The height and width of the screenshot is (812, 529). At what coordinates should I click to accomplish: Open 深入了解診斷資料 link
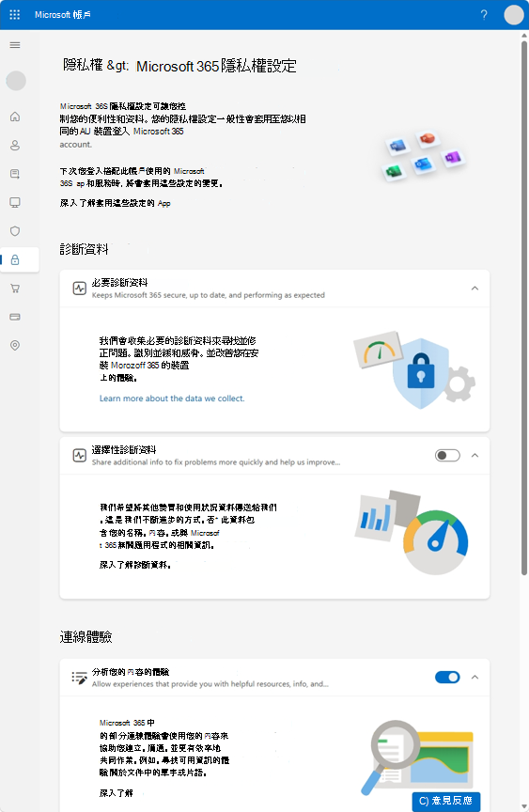coord(135,565)
